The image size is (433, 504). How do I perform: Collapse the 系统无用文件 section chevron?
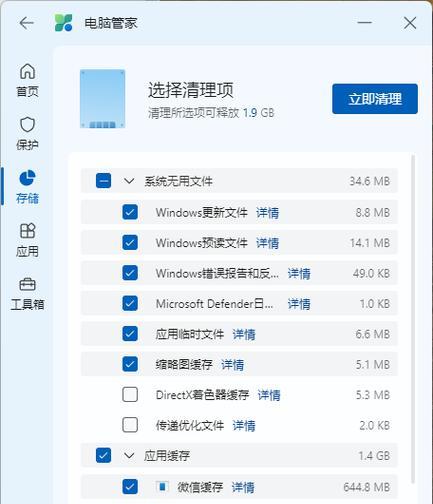click(129, 181)
